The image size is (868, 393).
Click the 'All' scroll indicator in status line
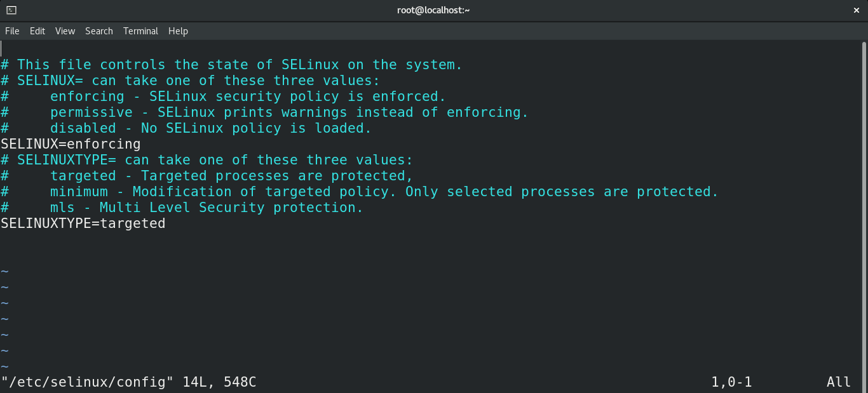point(838,382)
